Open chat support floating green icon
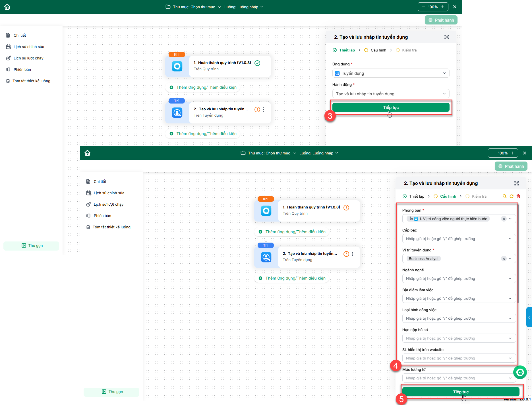The width and height of the screenshot is (532, 405). tap(520, 372)
